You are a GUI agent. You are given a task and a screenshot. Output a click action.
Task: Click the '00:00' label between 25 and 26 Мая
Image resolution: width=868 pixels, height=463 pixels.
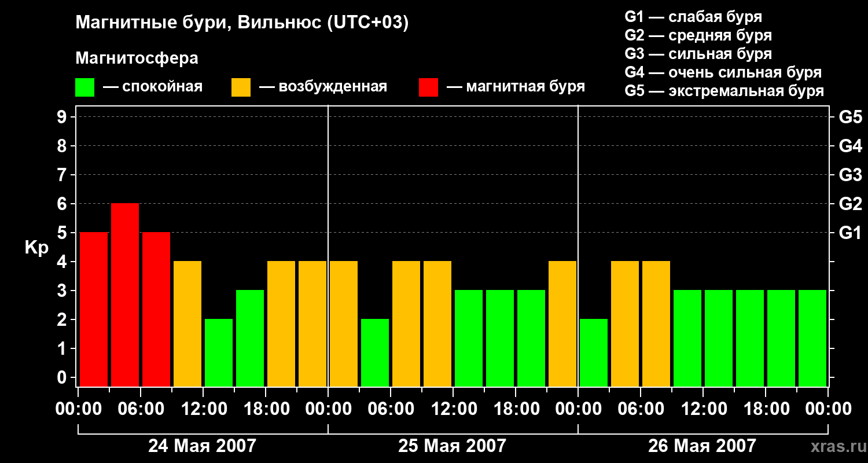(578, 409)
